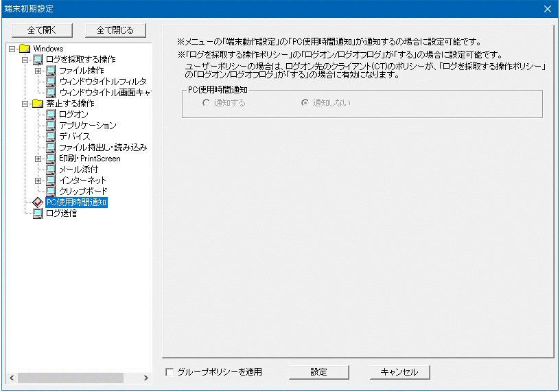Expand the インターネット tree node

pos(38,181)
